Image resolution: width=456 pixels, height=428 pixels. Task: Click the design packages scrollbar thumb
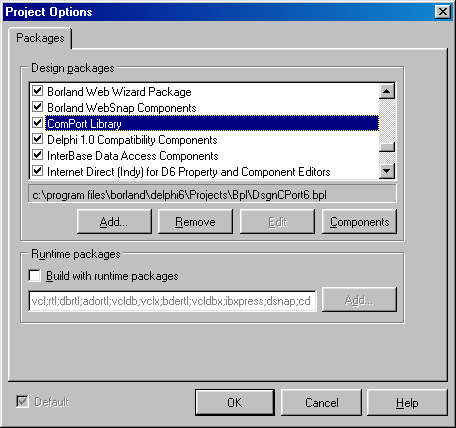[387, 147]
